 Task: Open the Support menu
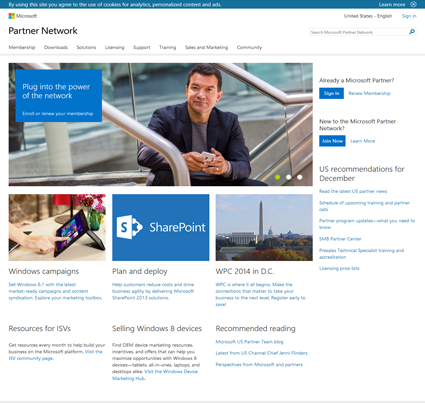click(142, 47)
